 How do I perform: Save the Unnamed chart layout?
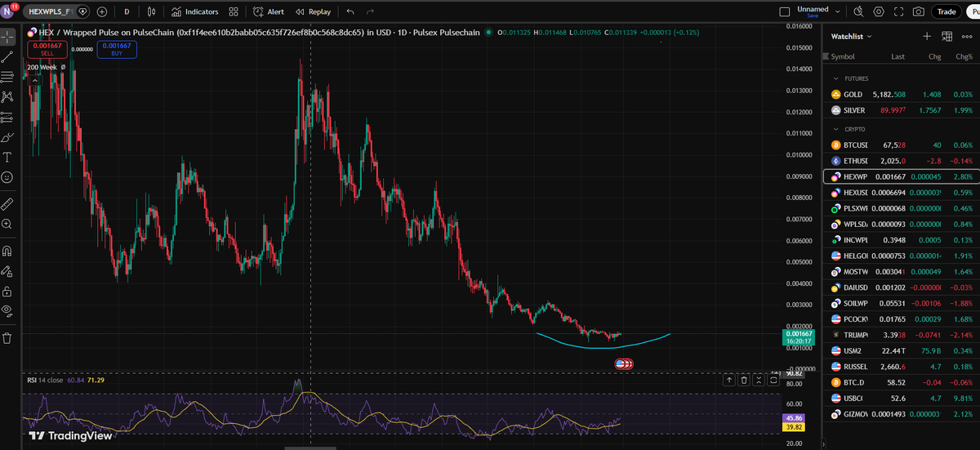(x=813, y=16)
